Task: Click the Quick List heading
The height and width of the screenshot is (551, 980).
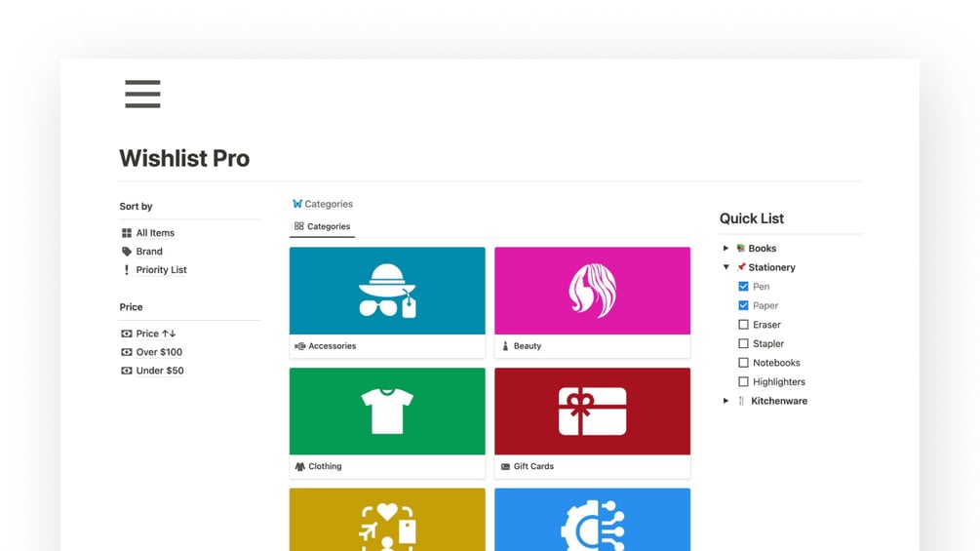Action: [x=751, y=218]
